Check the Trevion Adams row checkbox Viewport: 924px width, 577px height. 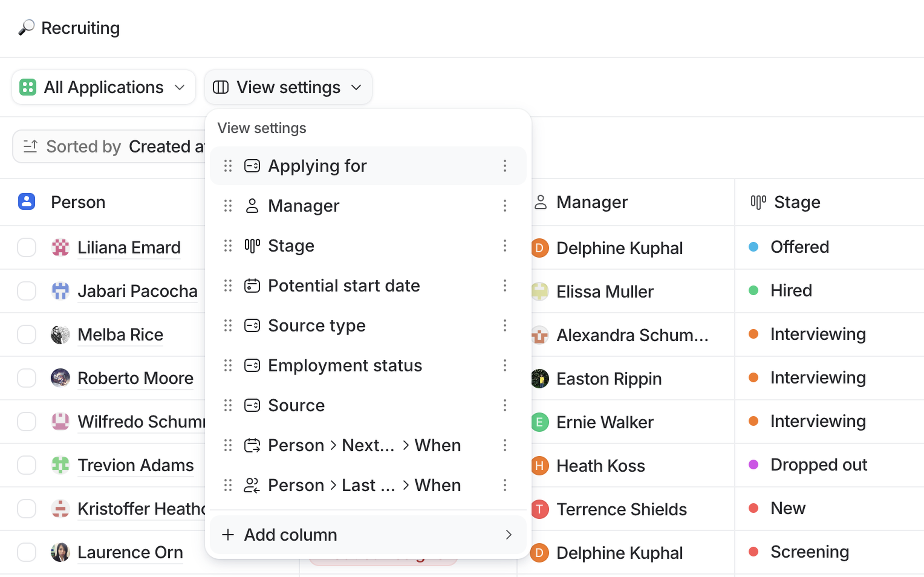(27, 465)
